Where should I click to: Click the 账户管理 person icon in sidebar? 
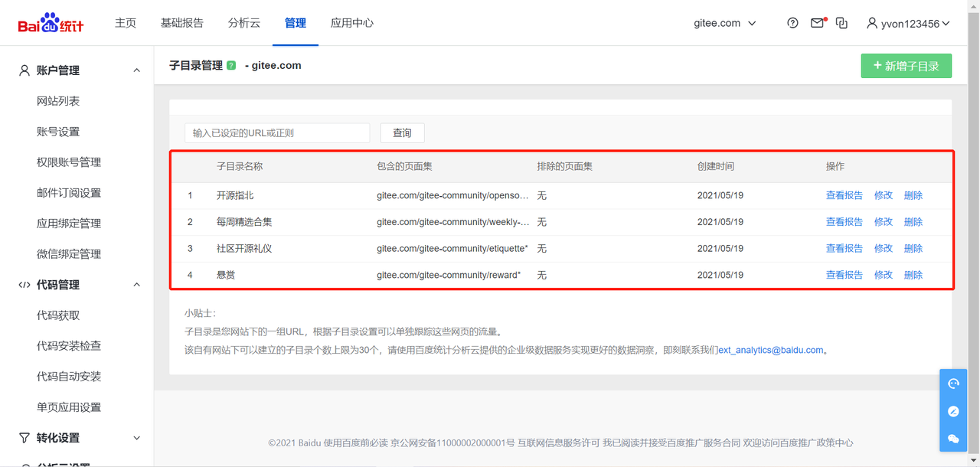[x=24, y=70]
